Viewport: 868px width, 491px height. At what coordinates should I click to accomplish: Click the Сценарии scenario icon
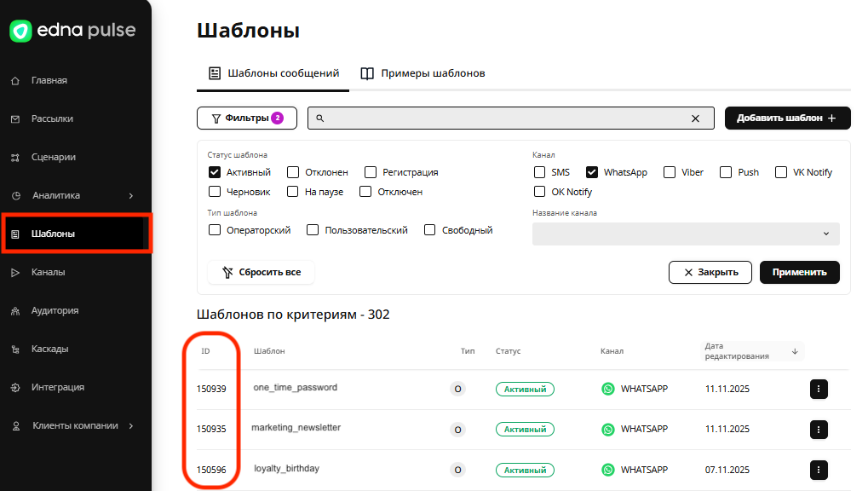(15, 158)
